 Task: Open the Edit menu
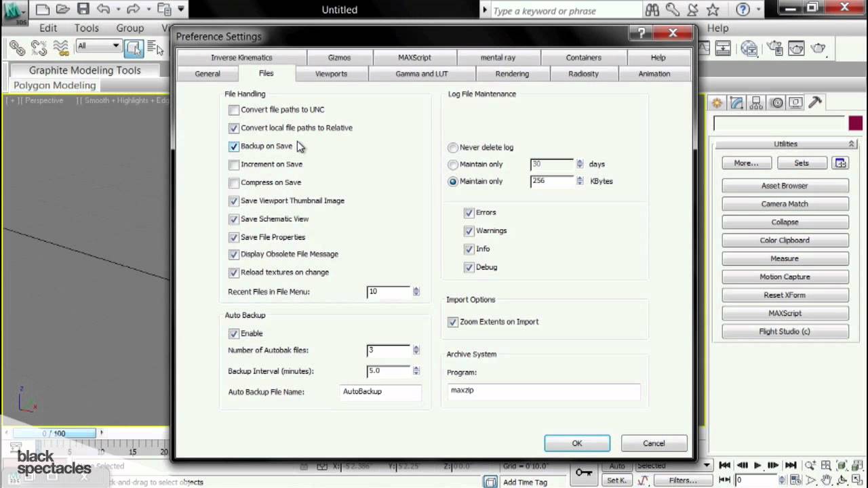pyautogui.click(x=48, y=28)
